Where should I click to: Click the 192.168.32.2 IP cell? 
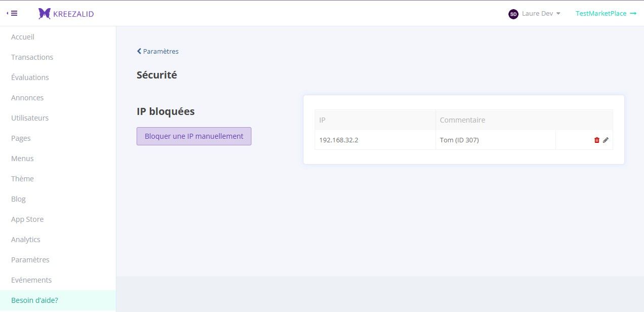375,140
